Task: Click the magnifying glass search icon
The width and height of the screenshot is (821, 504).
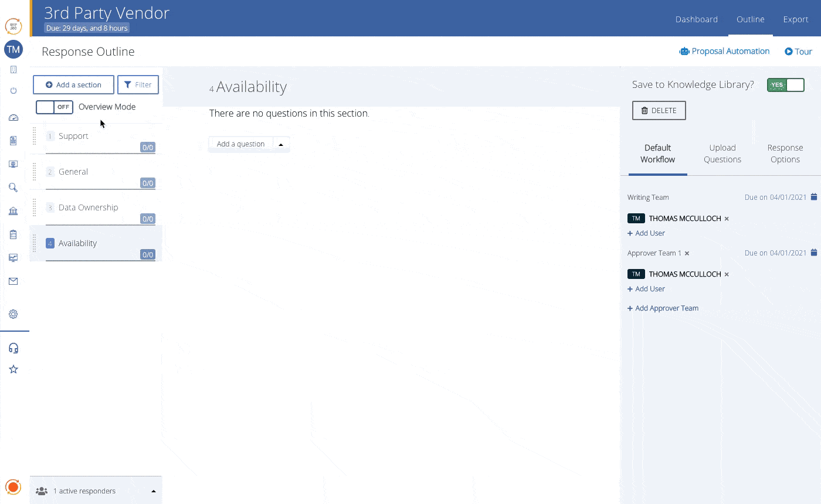Action: point(13,188)
